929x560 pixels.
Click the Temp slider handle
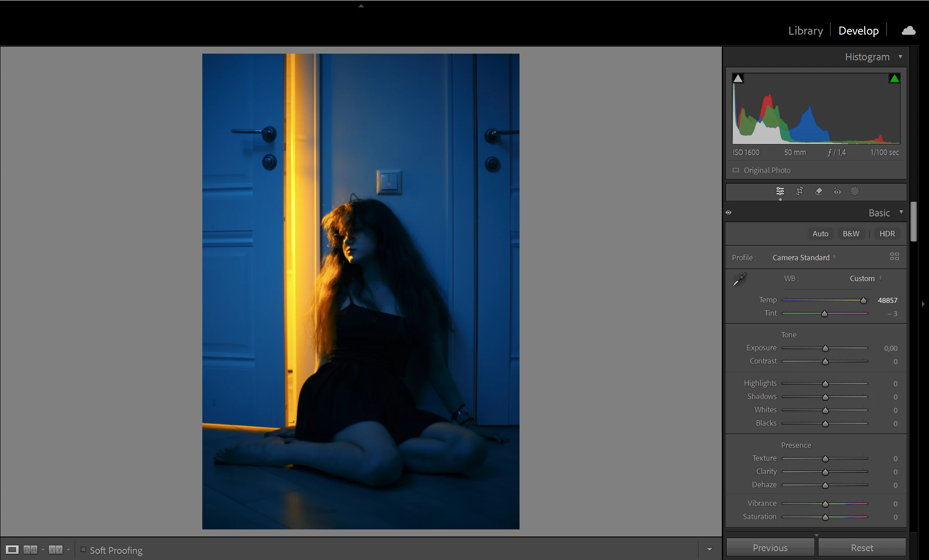coord(863,301)
